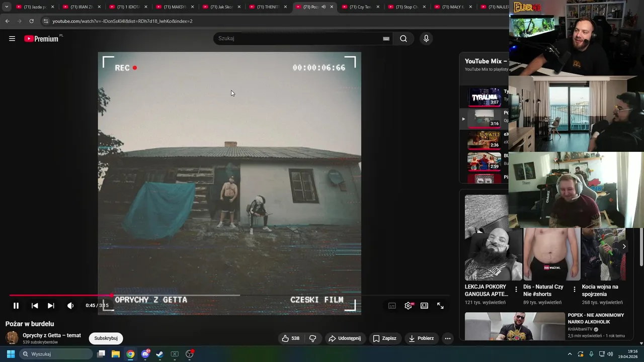Image resolution: width=644 pixels, height=362 pixels.
Task: Click the search magnifier button
Action: 404,39
